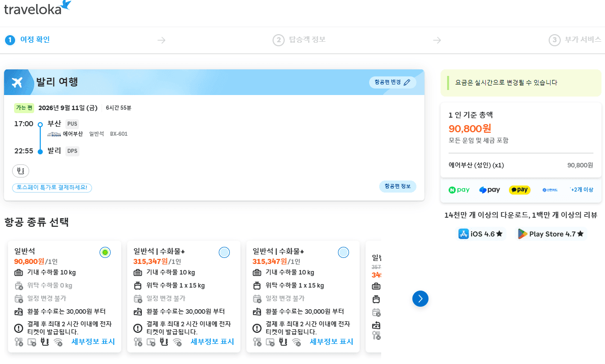This screenshot has height=364, width=605.
Task: Expand 세부정보 표시 in the 90,800원 card
Action: [x=93, y=342]
